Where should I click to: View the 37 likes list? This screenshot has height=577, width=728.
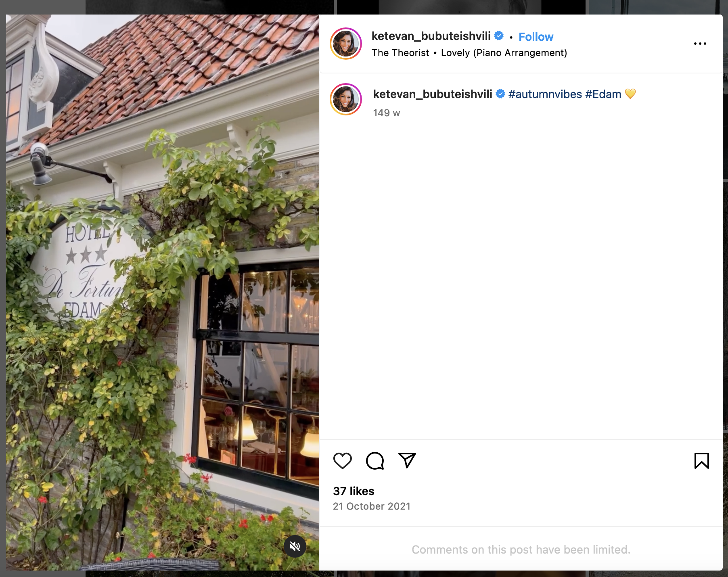click(x=354, y=491)
